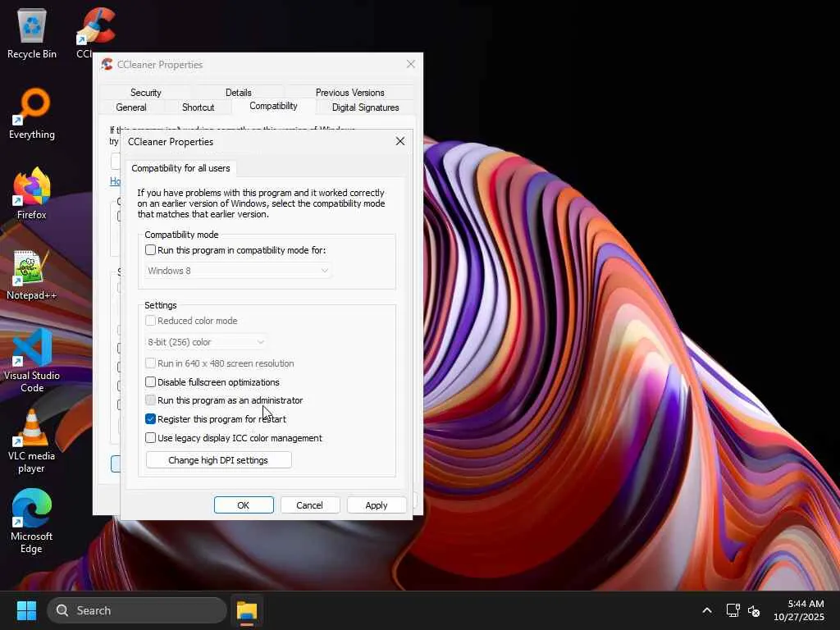Close the background CCleaner Properties window
The height and width of the screenshot is (630, 840).
(411, 64)
